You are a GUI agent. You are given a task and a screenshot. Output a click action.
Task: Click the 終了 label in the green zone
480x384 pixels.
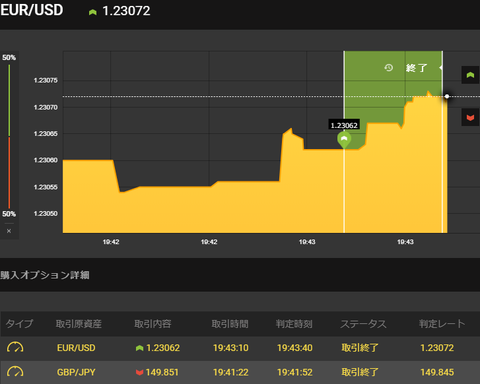[417, 68]
